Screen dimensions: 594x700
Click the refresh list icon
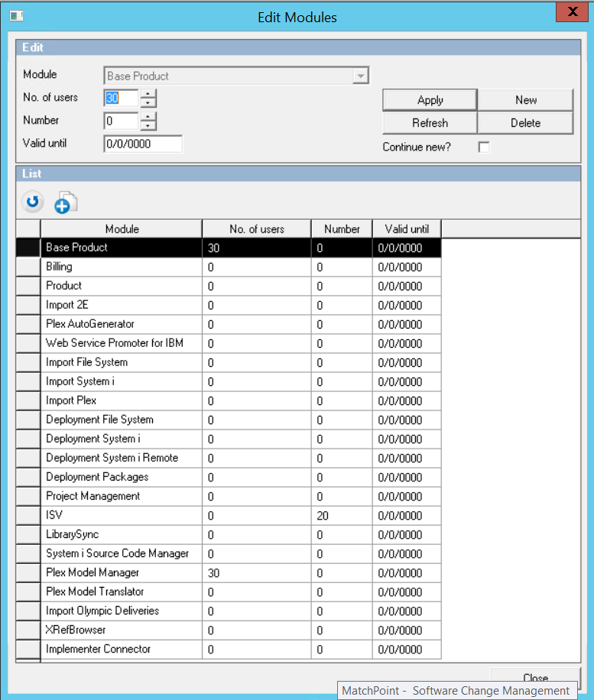33,203
